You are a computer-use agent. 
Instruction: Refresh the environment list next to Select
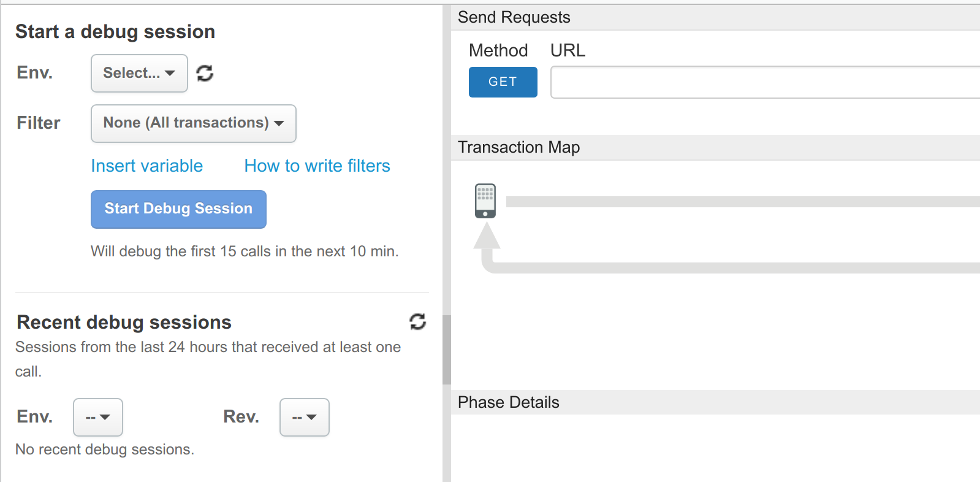pos(205,74)
